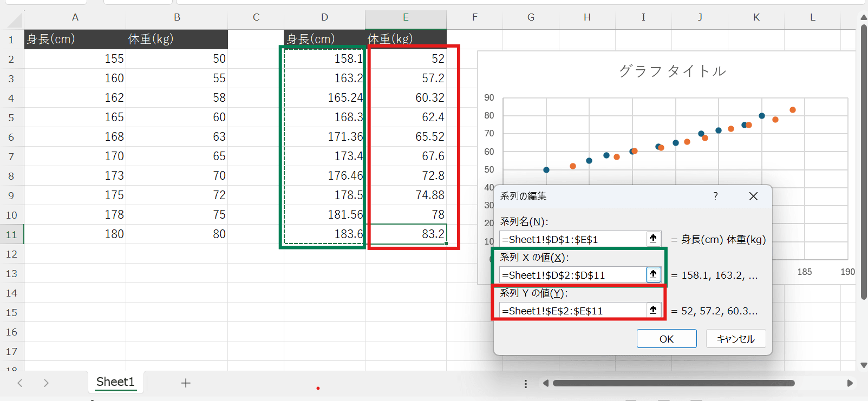The width and height of the screenshot is (868, 401).
Task: Add a new sheet with plus icon
Action: click(x=186, y=383)
